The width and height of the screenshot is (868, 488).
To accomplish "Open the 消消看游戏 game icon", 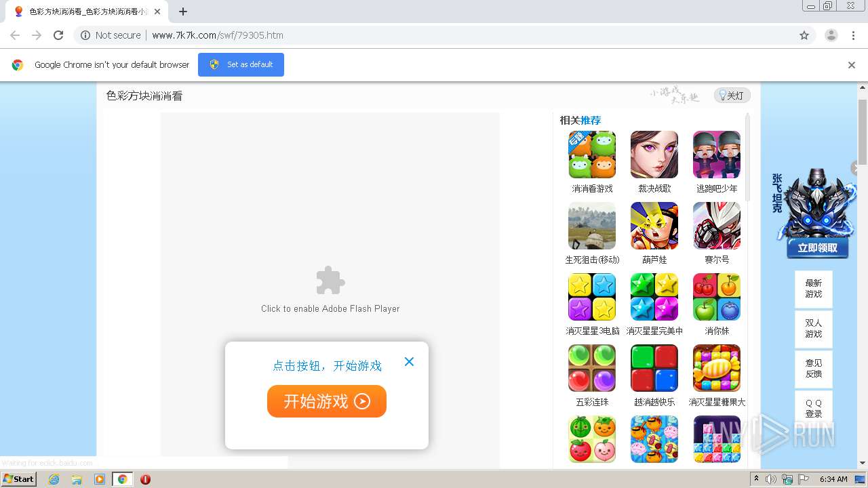I will tap(592, 155).
